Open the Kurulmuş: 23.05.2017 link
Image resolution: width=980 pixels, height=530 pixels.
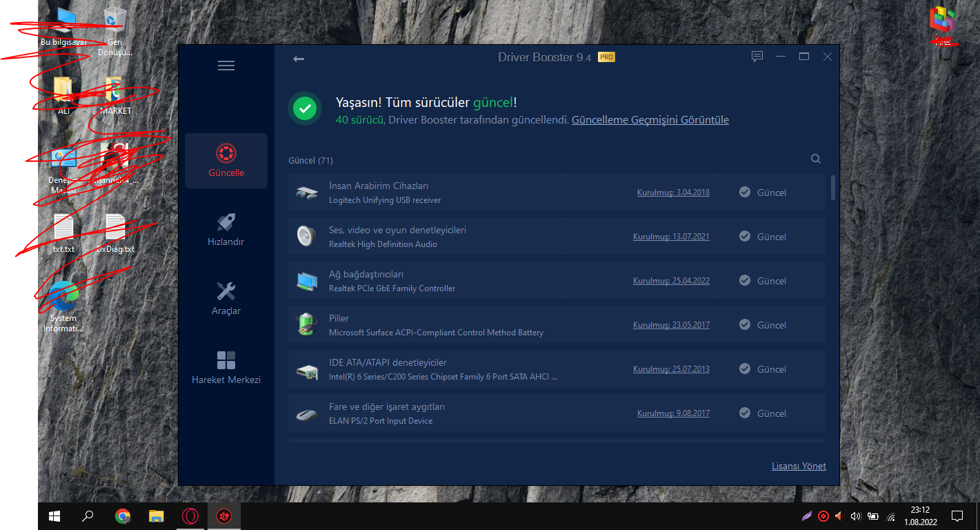671,325
